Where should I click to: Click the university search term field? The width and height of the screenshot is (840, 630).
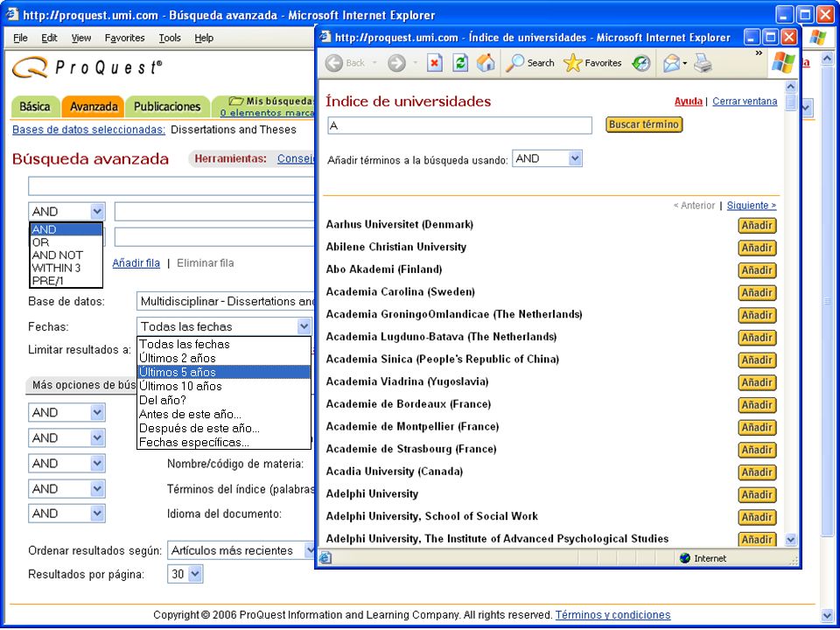pos(459,125)
